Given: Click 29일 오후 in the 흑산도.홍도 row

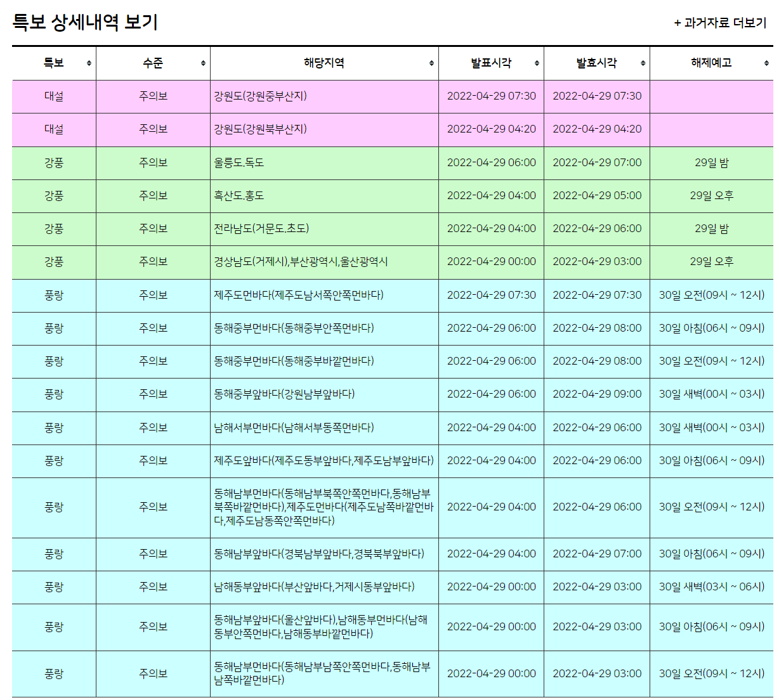Looking at the screenshot, I should tap(712, 196).
